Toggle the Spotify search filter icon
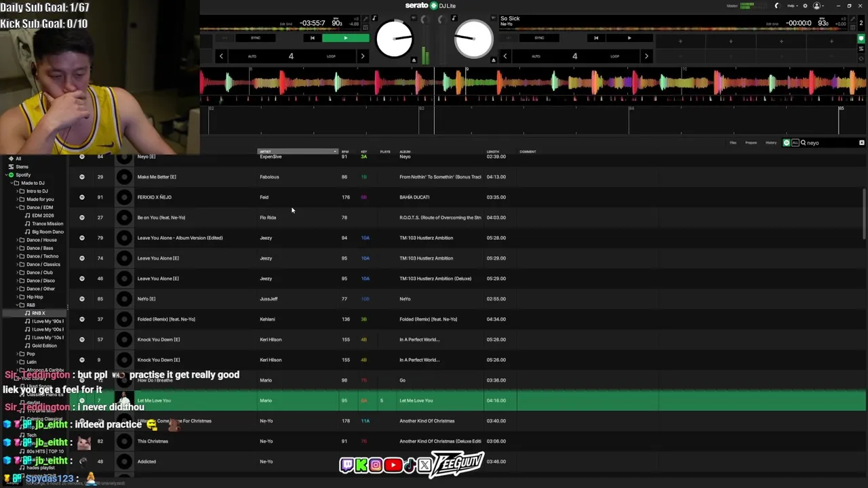 coord(787,143)
